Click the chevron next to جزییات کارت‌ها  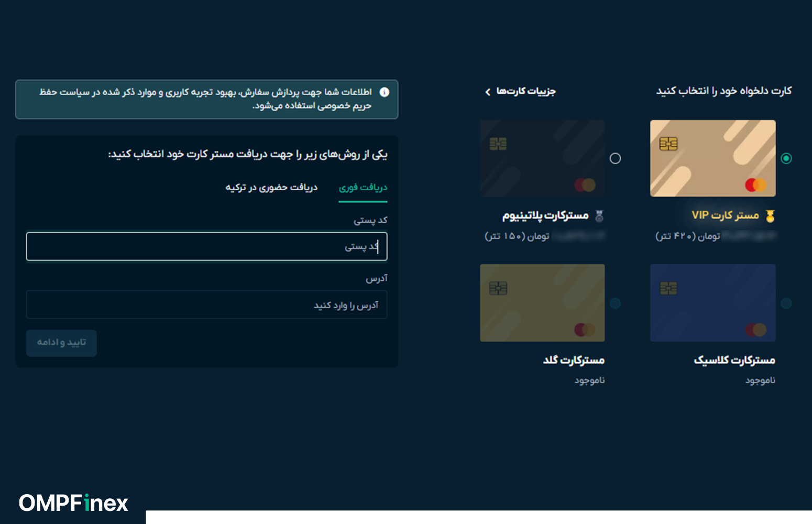488,92
